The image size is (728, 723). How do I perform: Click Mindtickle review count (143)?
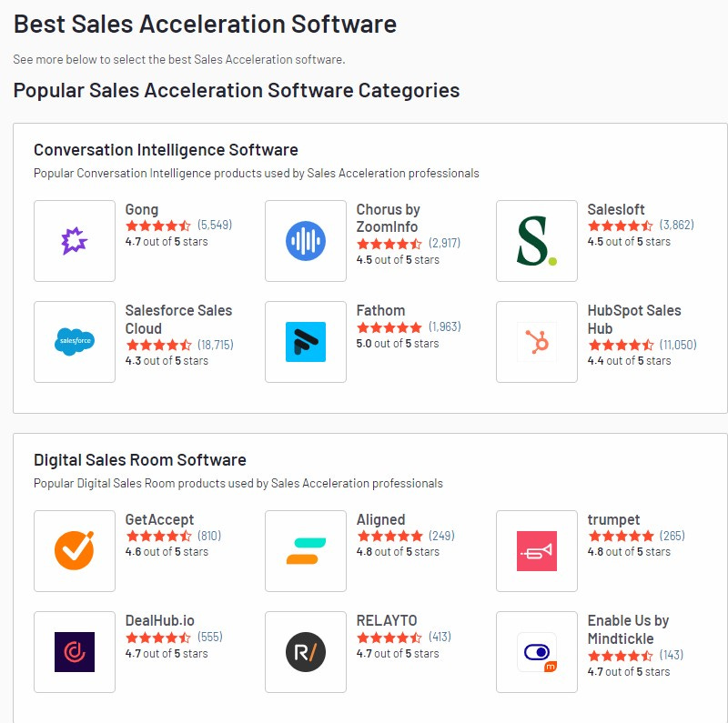click(671, 655)
